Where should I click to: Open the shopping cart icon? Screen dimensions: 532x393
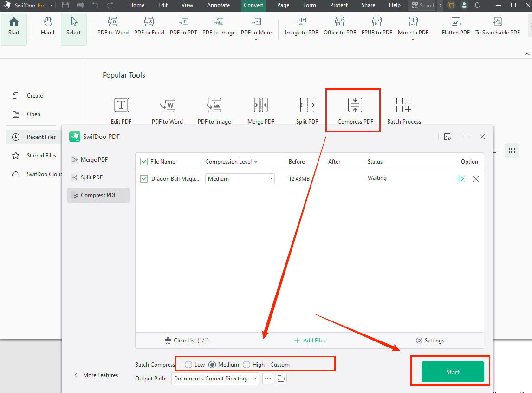click(451, 5)
